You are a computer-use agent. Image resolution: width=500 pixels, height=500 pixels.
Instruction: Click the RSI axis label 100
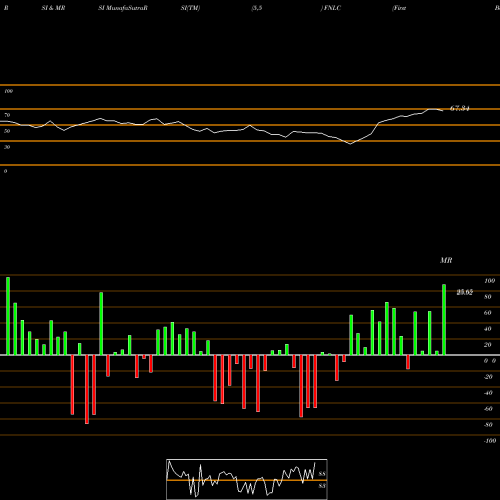pyautogui.click(x=8, y=91)
